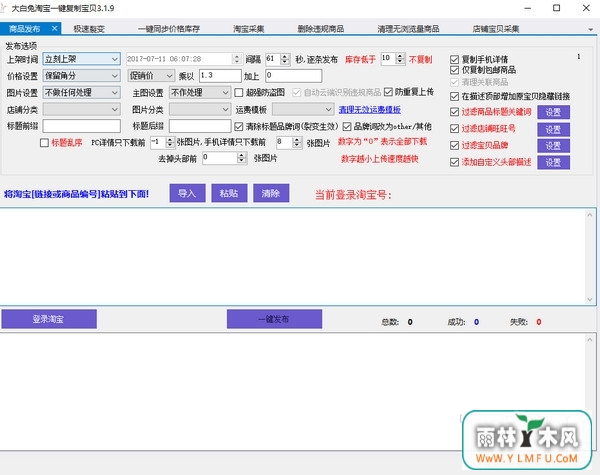Open the 删除违规商品 tab
The image size is (600, 475).
[321, 29]
